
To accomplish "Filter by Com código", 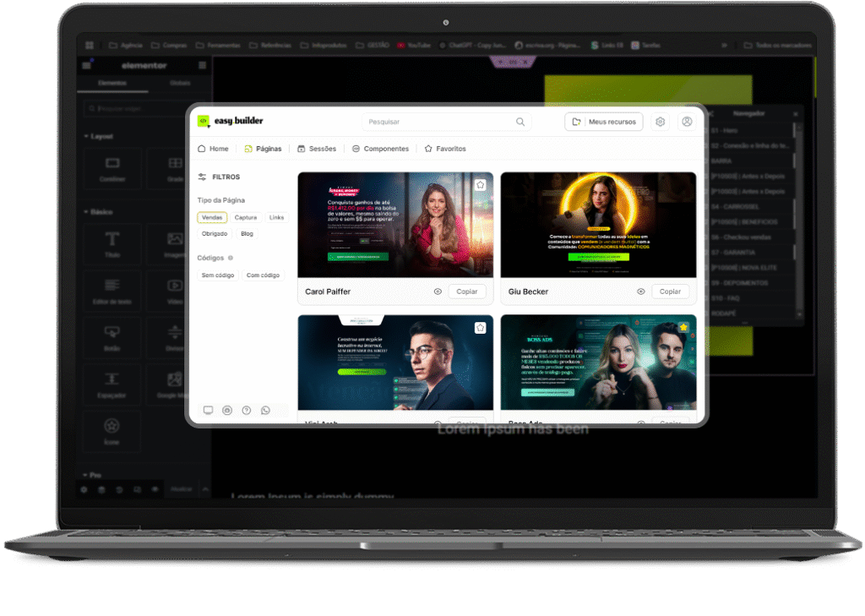I will [264, 275].
